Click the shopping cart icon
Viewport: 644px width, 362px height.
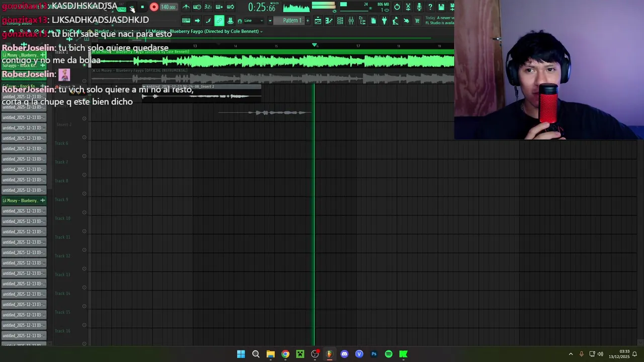pos(417,21)
